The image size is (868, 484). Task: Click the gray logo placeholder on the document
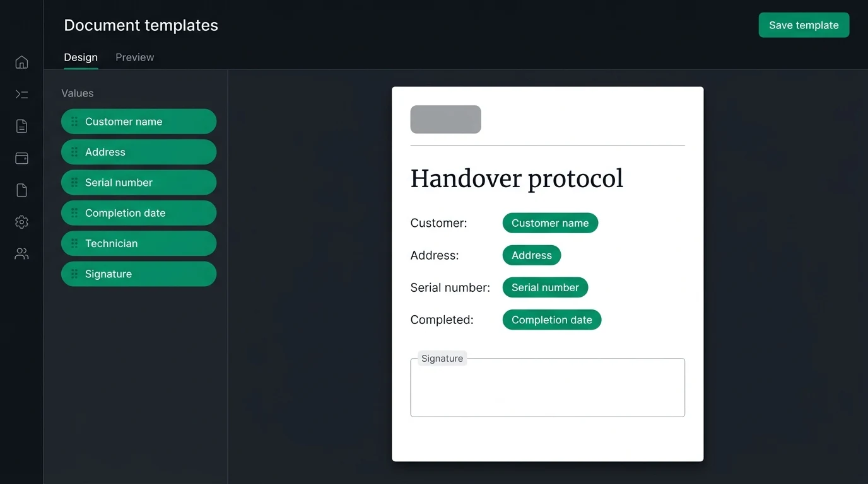point(445,119)
